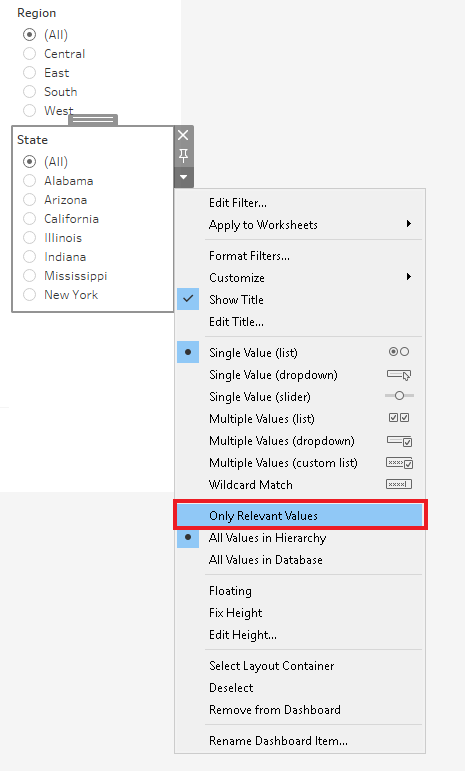Select the Single Value (dropdown) icon
Screen dimensions: 465x771
click(x=399, y=375)
